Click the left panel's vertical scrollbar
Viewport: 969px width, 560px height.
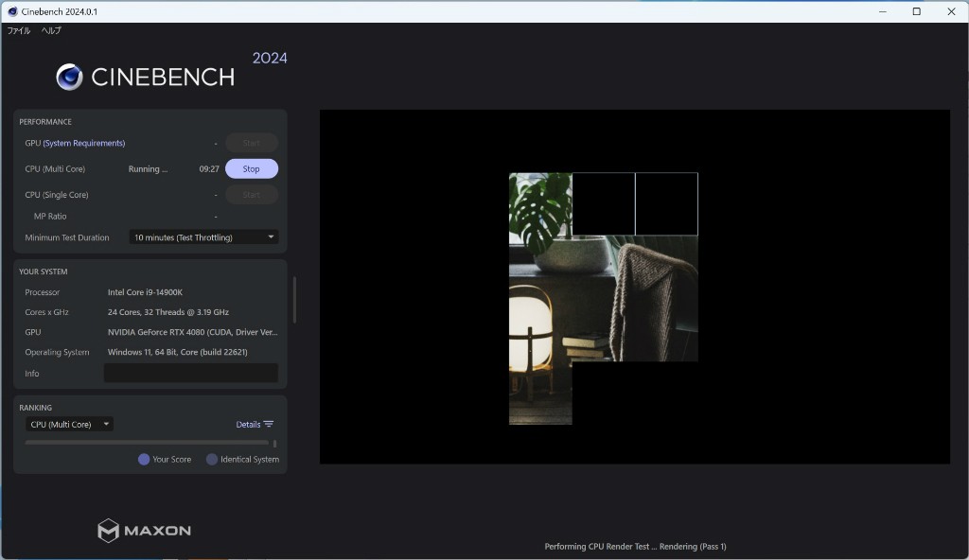coord(294,299)
